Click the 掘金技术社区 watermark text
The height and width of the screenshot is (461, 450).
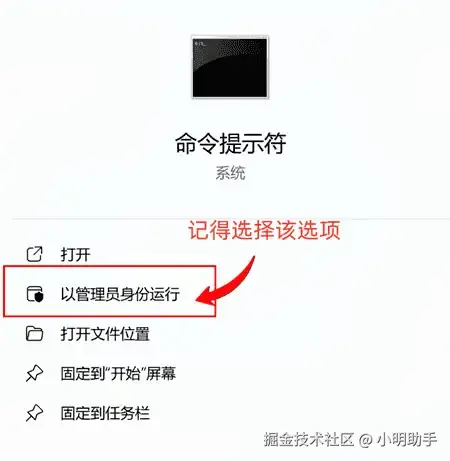pos(309,439)
